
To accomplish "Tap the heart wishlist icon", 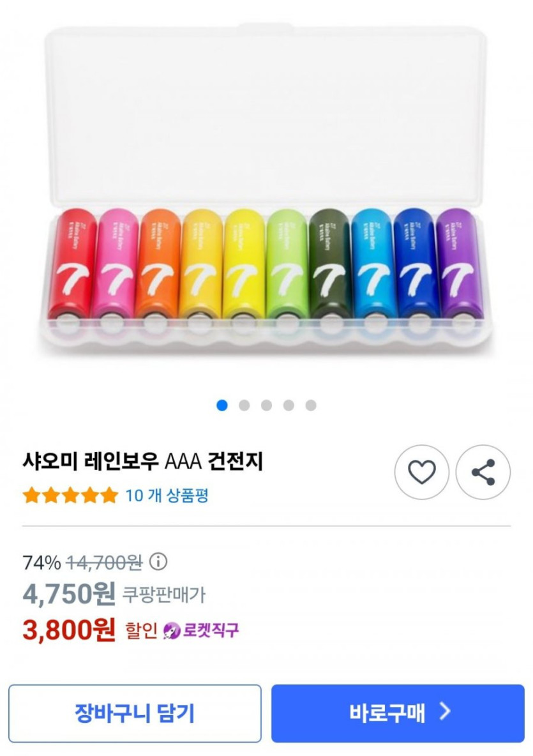I will (421, 472).
